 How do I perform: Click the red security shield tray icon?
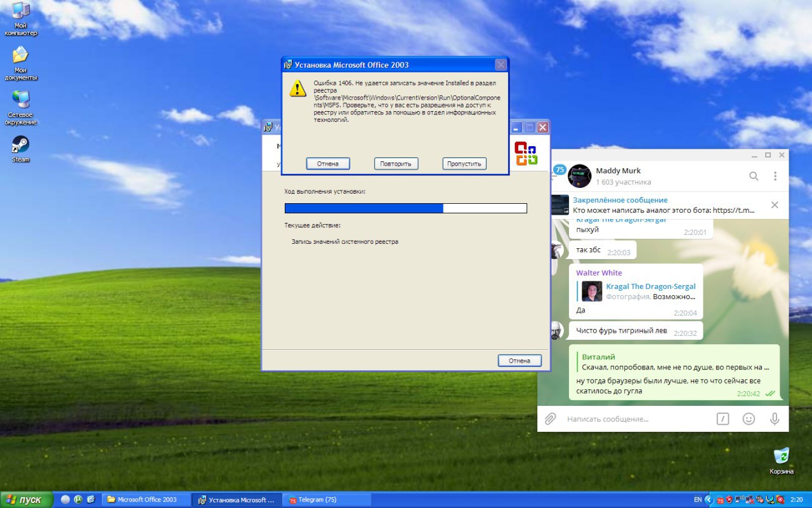[730, 500]
